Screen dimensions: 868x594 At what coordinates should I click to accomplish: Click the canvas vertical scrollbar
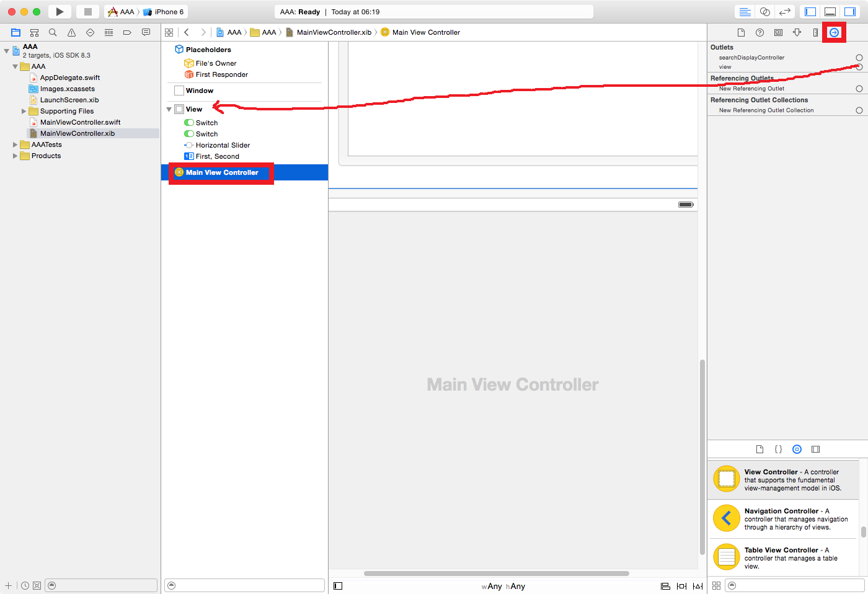pyautogui.click(x=702, y=457)
